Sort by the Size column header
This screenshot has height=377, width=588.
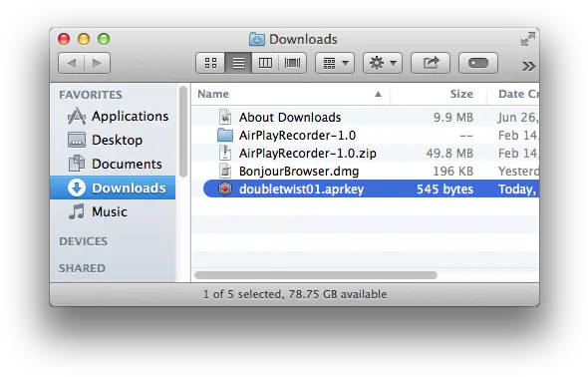(439, 94)
